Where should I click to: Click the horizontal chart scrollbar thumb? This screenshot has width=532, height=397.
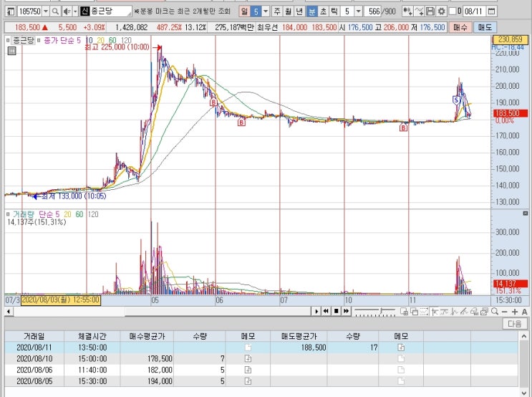coord(218,311)
